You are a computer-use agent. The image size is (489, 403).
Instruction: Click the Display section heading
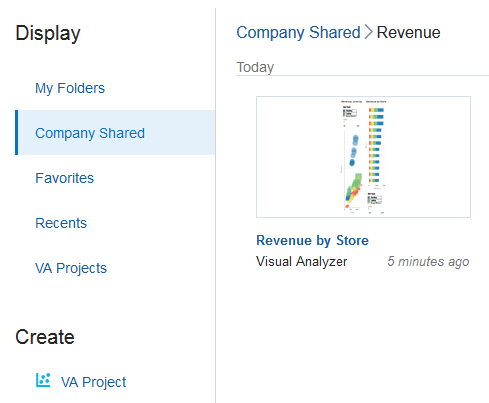(48, 33)
